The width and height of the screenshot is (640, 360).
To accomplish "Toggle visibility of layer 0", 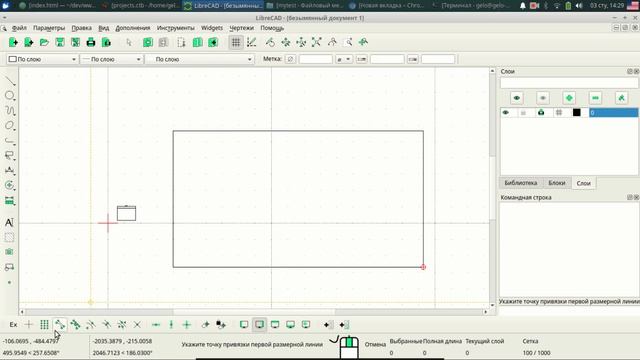I will 506,113.
